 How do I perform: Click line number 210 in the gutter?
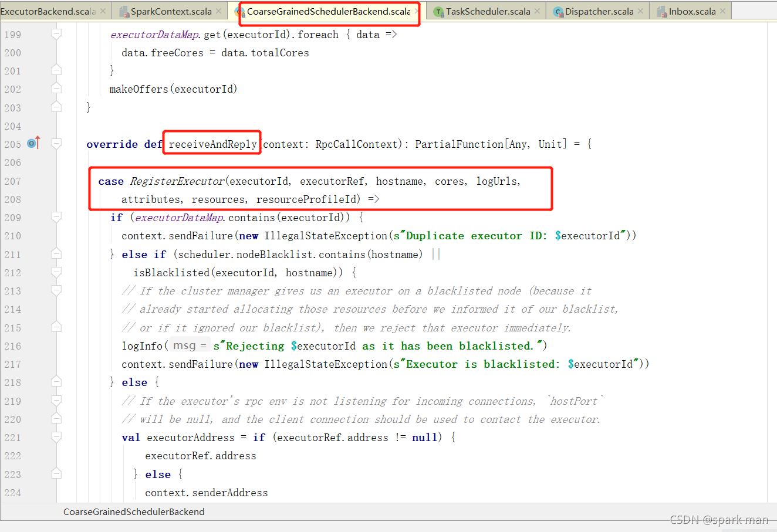point(12,236)
